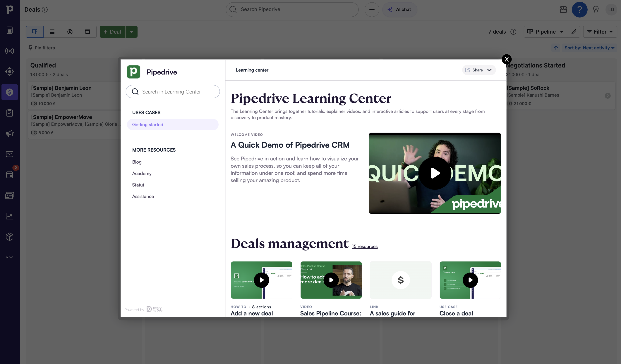Image resolution: width=621 pixels, height=364 pixels.
Task: Expand the Deal button dropdown arrow
Action: point(132,32)
